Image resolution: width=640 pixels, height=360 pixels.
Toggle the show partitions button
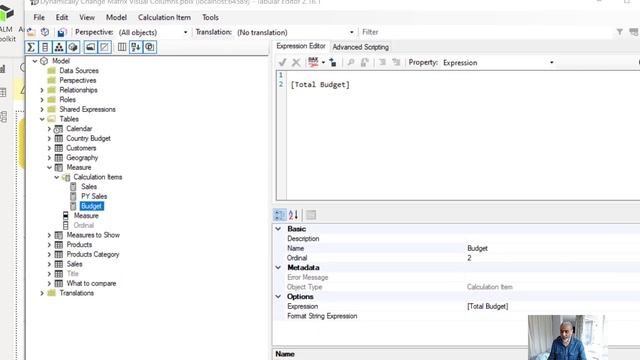73,47
